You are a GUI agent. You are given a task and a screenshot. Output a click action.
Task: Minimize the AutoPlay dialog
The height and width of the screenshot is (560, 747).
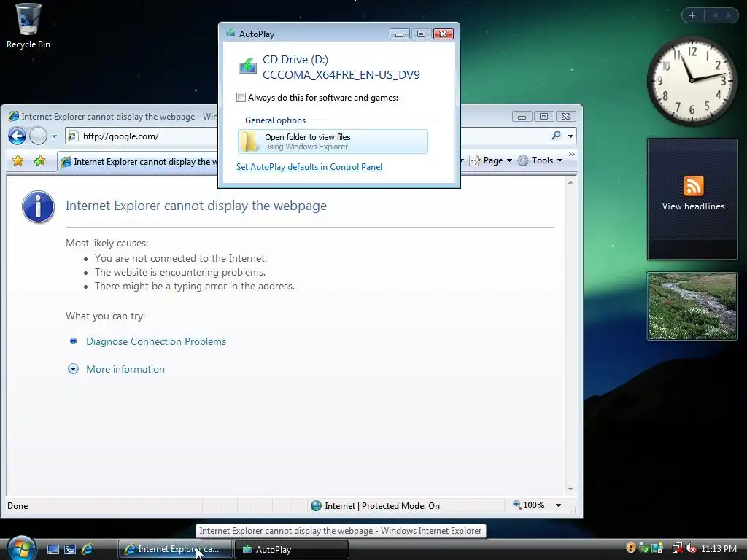399,34
